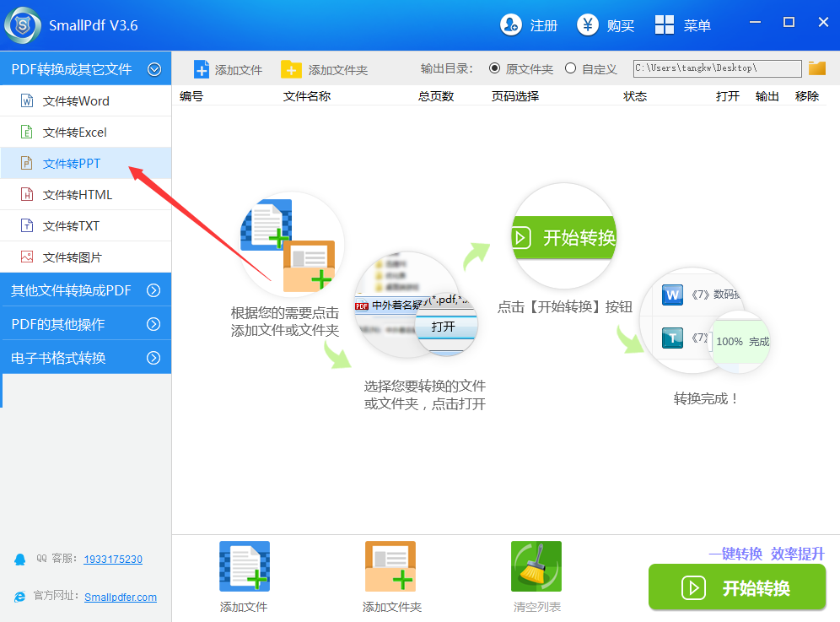Click the 菜单 grid icon
This screenshot has height=622, width=840.
point(665,24)
